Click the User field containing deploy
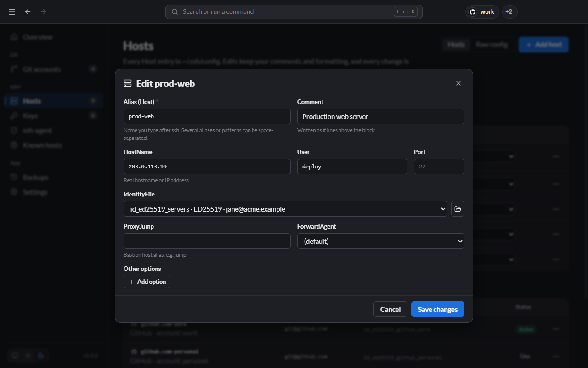The height and width of the screenshot is (368, 588). click(352, 167)
